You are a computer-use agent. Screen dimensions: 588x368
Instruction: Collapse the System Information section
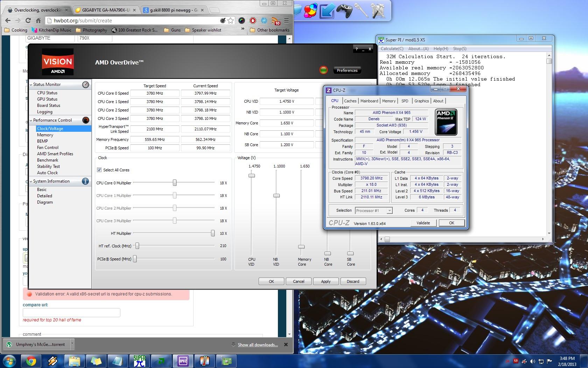(31, 181)
